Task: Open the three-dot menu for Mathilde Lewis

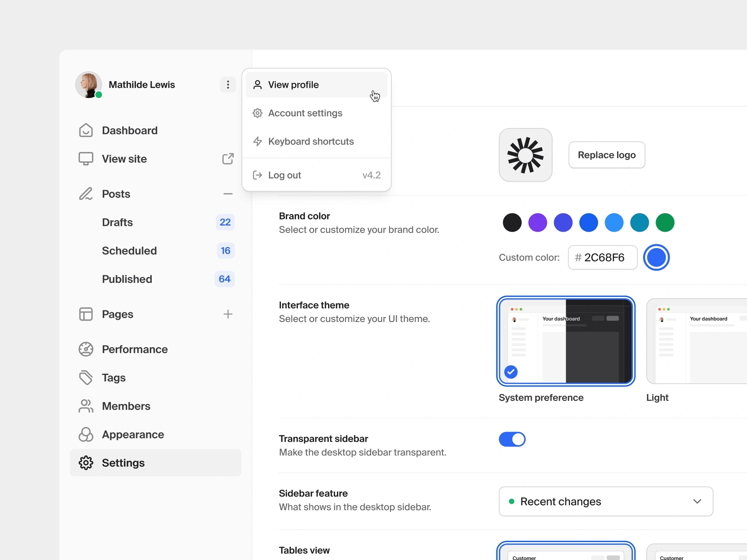Action: coord(228,84)
